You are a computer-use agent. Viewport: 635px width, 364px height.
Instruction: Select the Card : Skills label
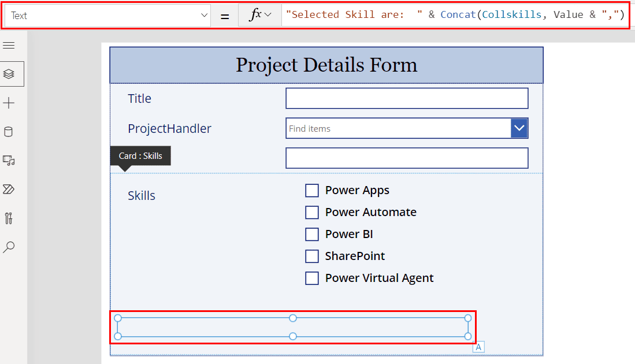click(x=140, y=155)
